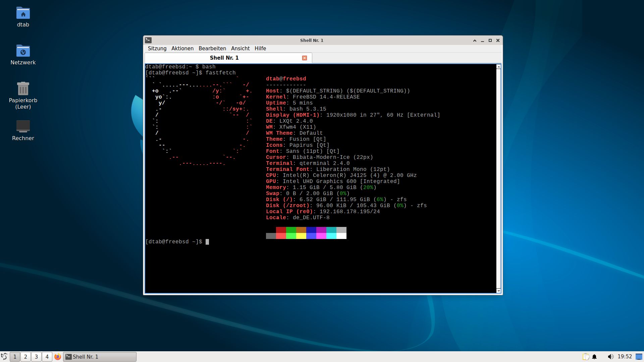Click the "Icons: Papirus [Qt]" line

click(298, 145)
